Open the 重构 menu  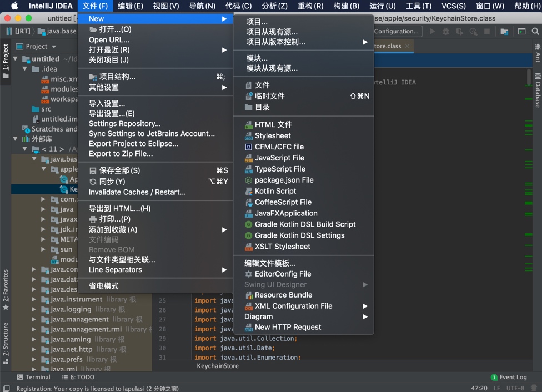pyautogui.click(x=310, y=6)
